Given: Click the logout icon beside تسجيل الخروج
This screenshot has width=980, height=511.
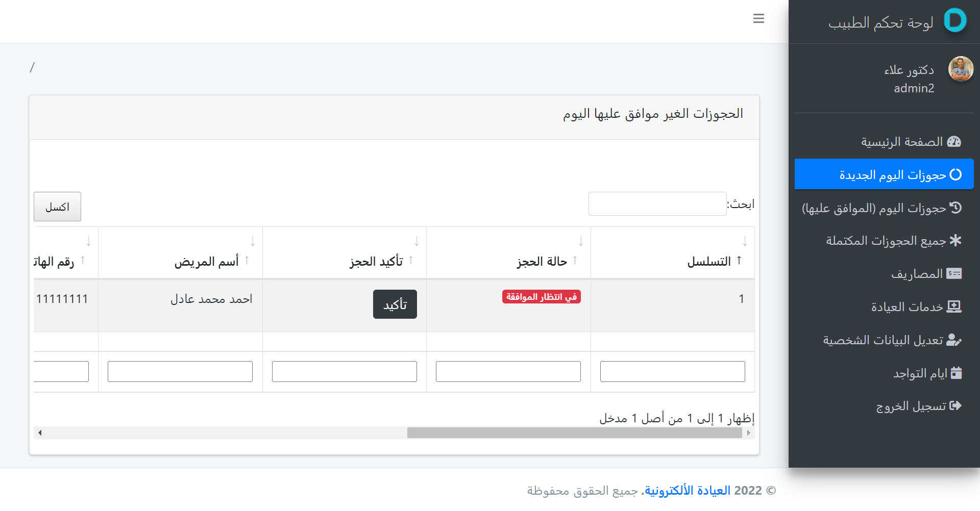Looking at the screenshot, I should point(957,405).
